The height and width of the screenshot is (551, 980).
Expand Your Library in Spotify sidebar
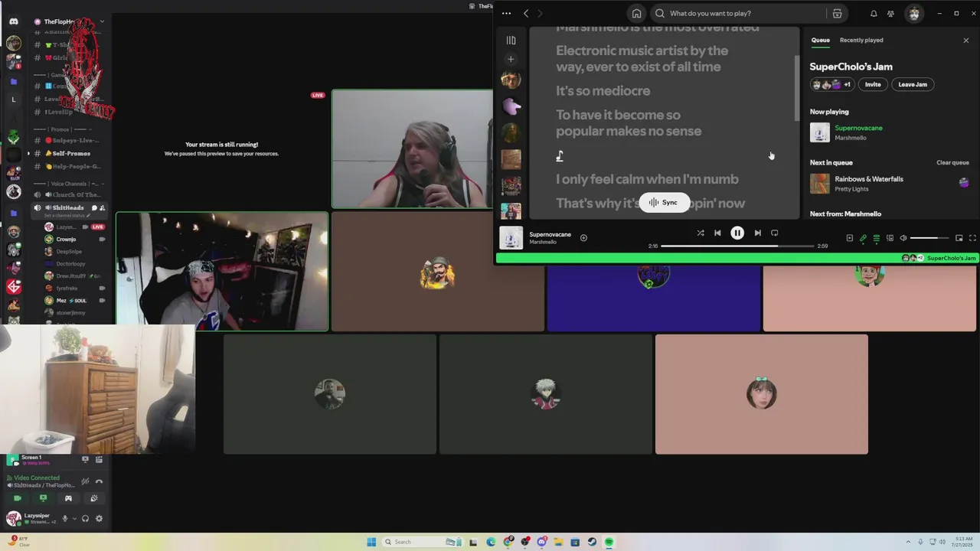point(511,40)
